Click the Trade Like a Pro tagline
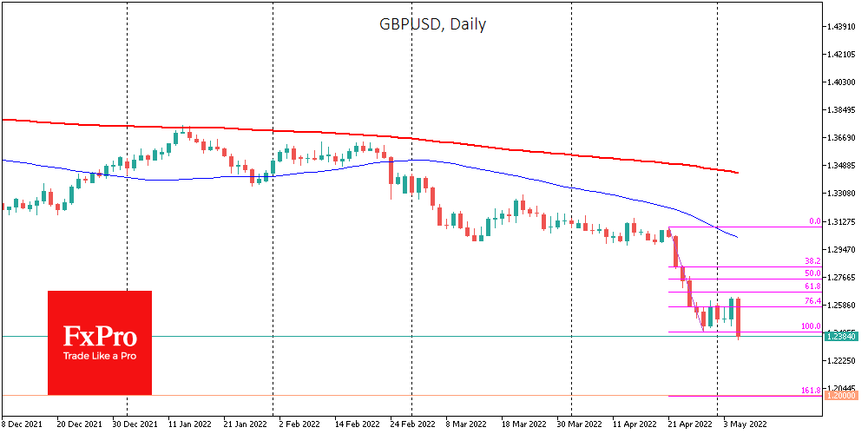868x434 pixels. point(99,357)
